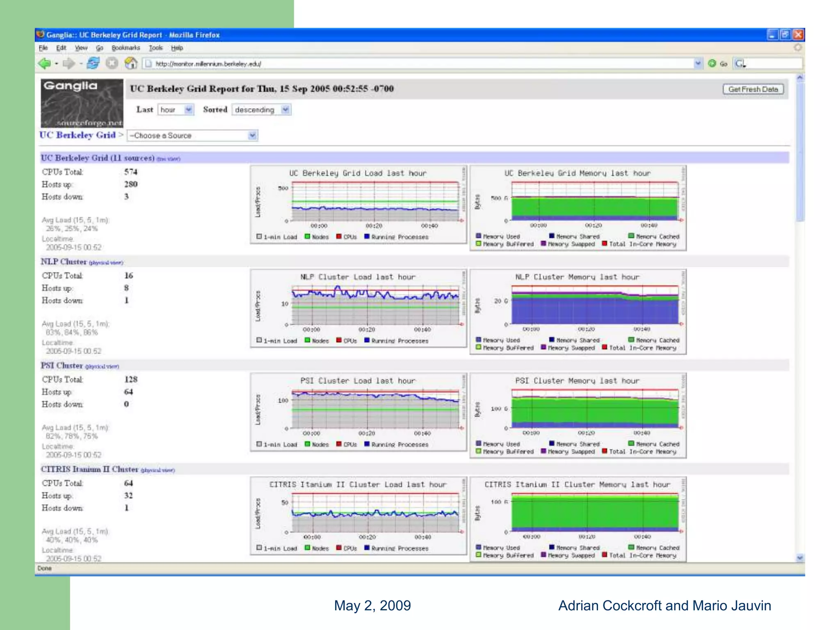Click the Firefox logo in title bar
This screenshot has width=840, height=630.
point(40,34)
